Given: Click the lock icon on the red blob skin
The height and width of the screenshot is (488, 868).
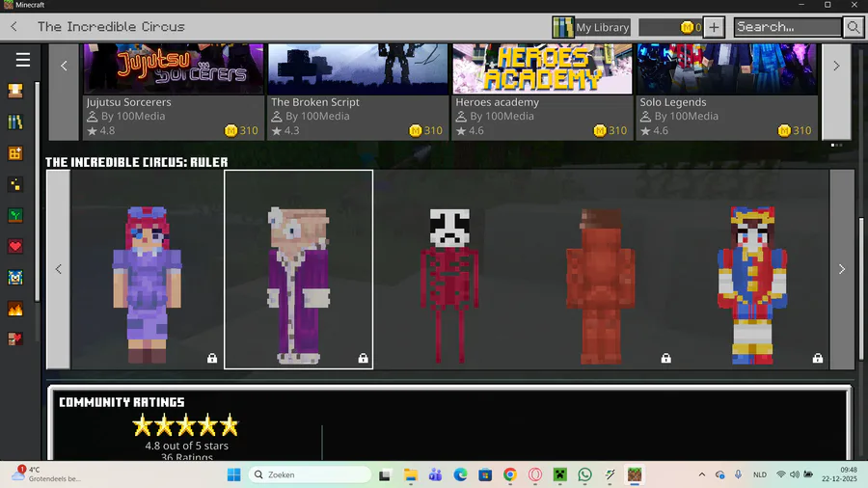Looking at the screenshot, I should (x=665, y=358).
